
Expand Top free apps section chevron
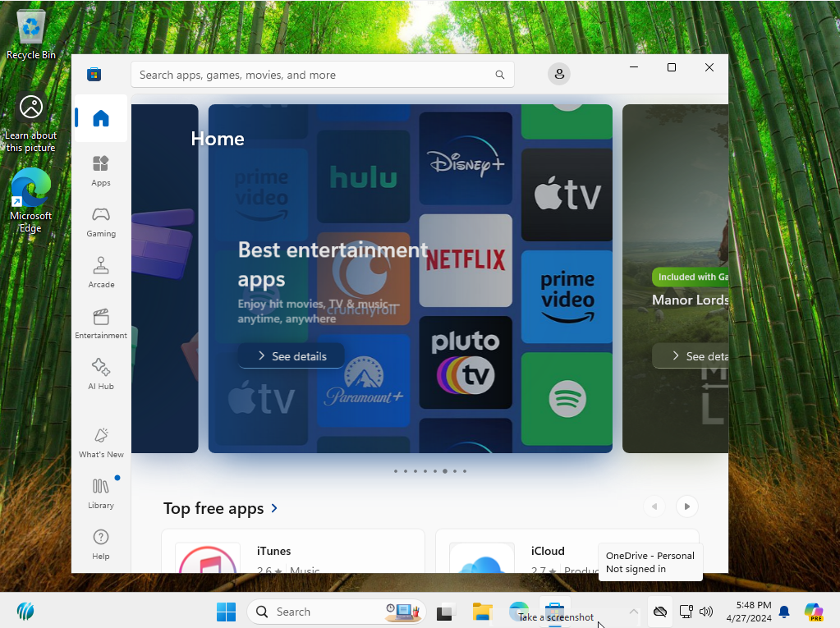274,509
